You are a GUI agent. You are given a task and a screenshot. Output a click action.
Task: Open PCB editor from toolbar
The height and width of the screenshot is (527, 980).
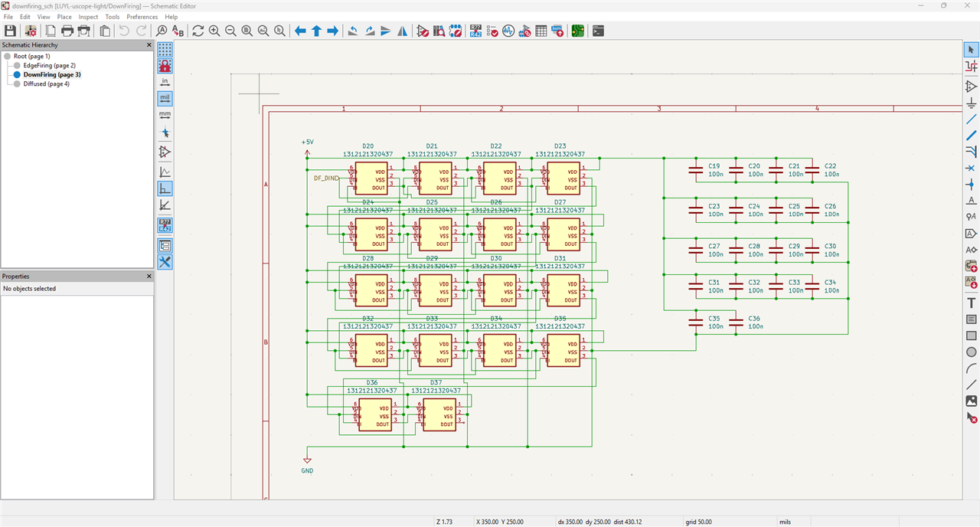coord(577,31)
